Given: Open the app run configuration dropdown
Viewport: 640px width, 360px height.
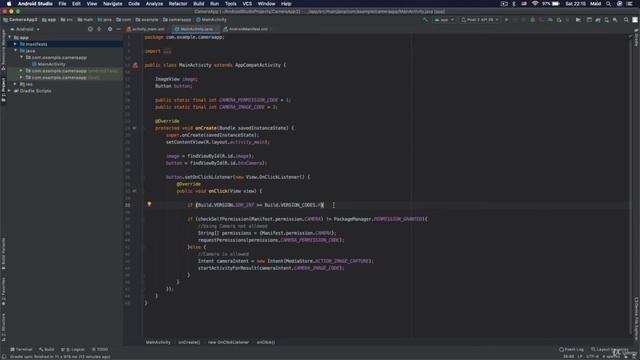Looking at the screenshot, I should 444,20.
